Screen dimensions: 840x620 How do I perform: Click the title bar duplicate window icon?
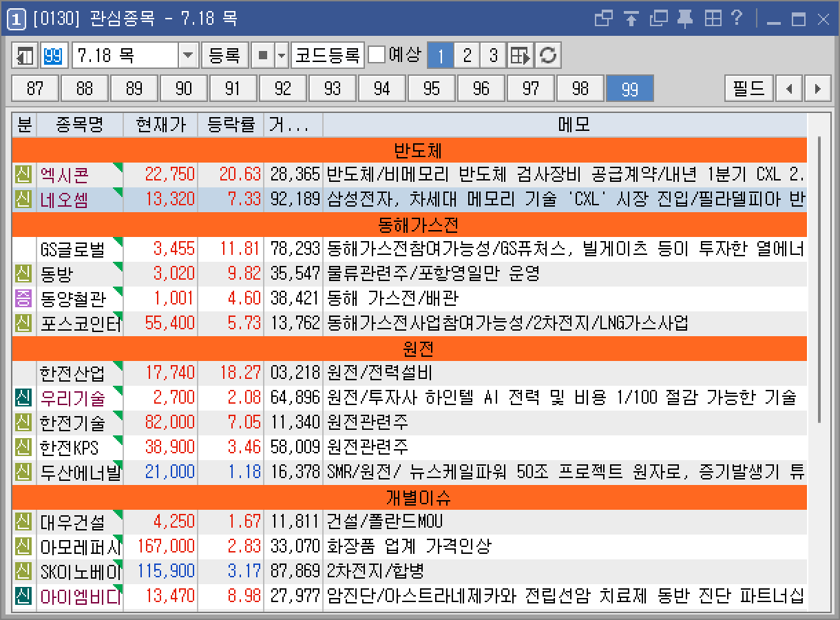tap(659, 19)
